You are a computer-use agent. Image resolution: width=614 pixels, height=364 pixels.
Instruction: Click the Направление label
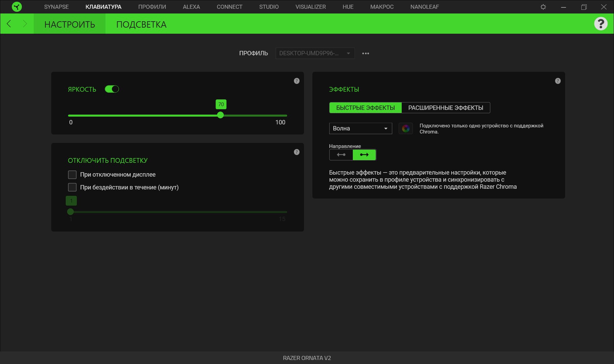(x=345, y=146)
